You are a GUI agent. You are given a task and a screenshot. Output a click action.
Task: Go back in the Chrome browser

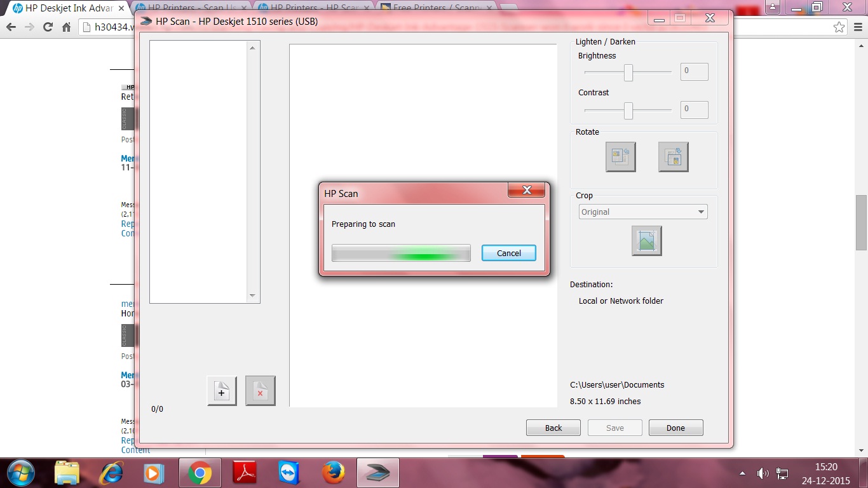[11, 27]
